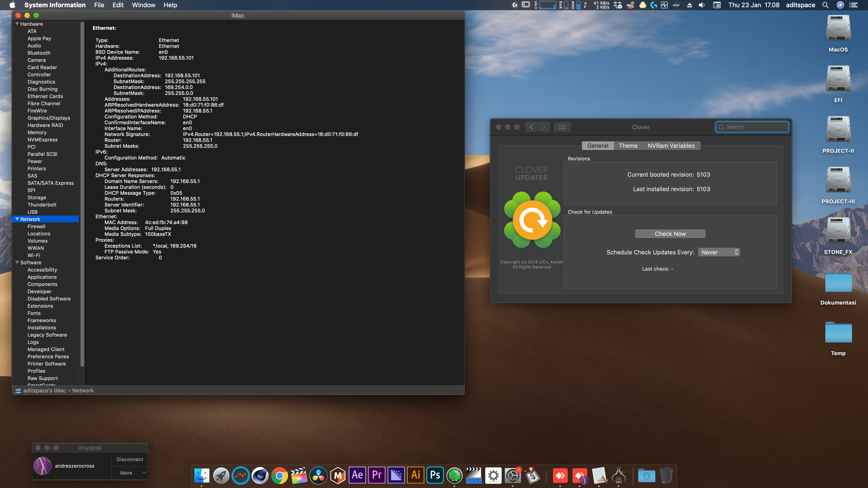This screenshot has width=868, height=488.
Task: Click the Dropbox menu bar icon
Action: tap(618, 5)
